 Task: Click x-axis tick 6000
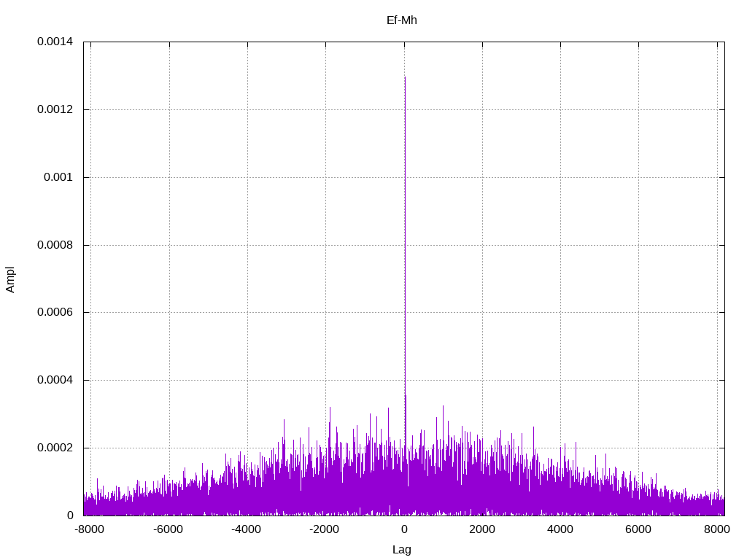point(638,529)
